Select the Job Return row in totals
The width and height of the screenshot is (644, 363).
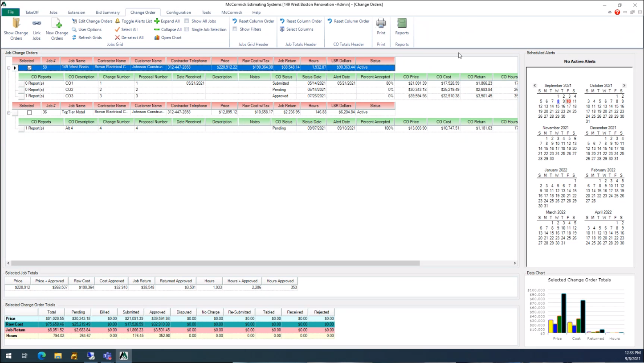[x=169, y=330]
